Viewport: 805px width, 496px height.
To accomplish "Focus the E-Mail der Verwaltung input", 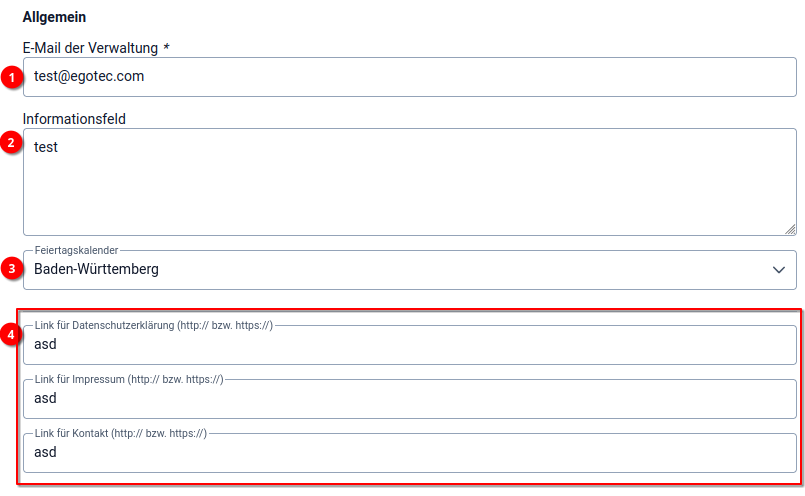I will click(400, 77).
